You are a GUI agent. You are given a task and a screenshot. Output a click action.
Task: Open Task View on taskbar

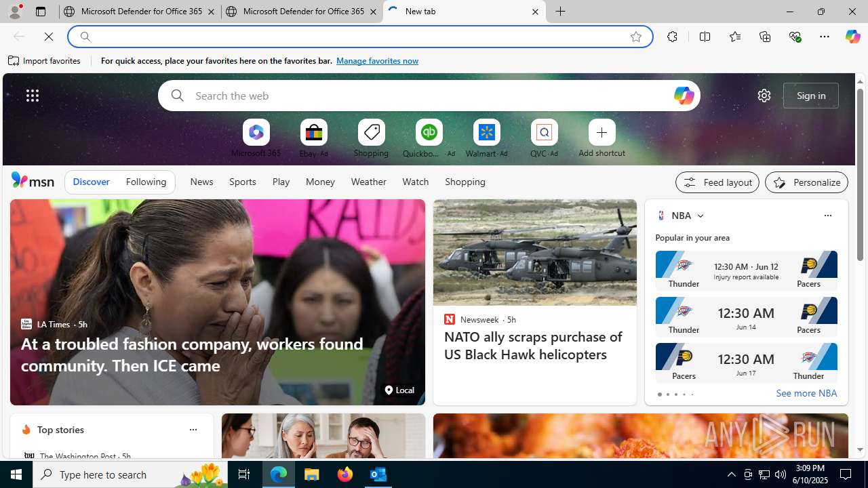point(244,474)
